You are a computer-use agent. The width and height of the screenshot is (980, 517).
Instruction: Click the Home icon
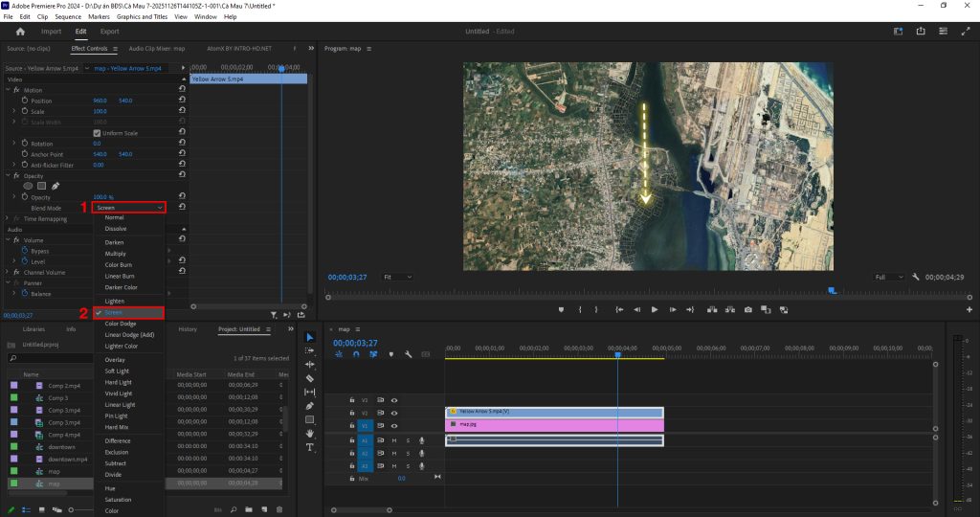pyautogui.click(x=20, y=31)
